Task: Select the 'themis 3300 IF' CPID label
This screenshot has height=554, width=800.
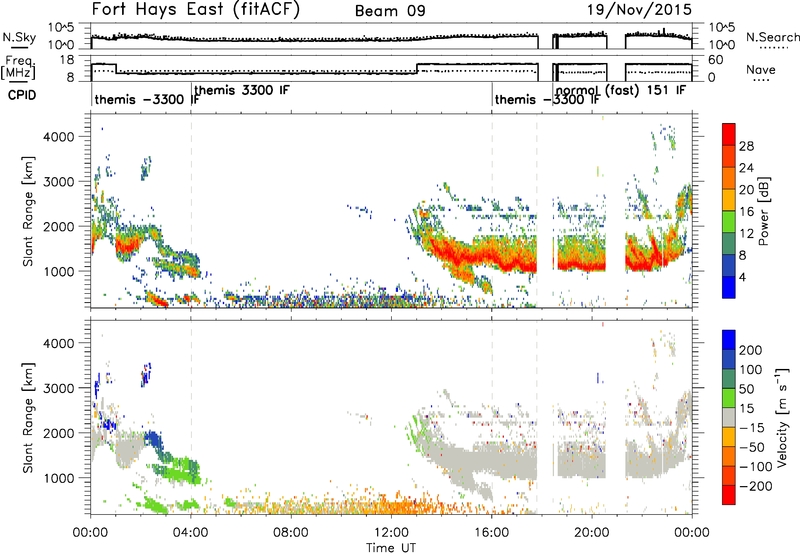Action: click(x=242, y=90)
